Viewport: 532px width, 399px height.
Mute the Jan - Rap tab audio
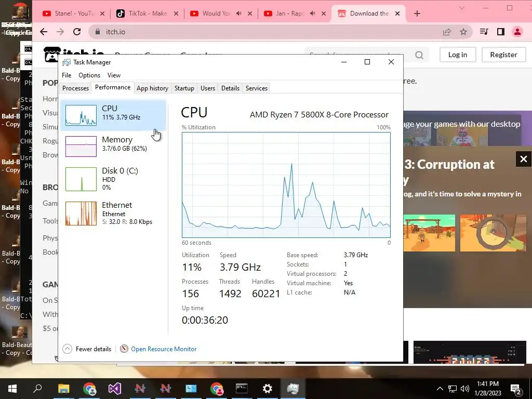[312, 14]
